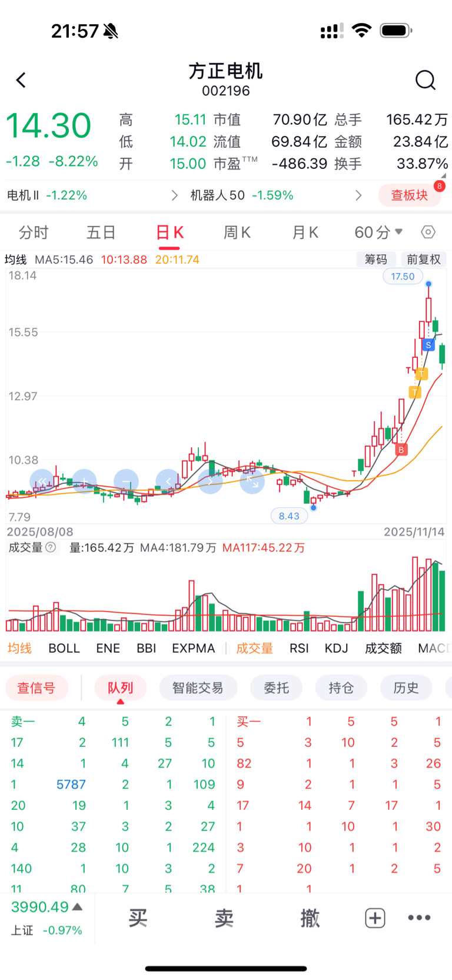The height and width of the screenshot is (980, 452).
Task: Tap the 成交量 panel title label
Action: click(x=25, y=547)
